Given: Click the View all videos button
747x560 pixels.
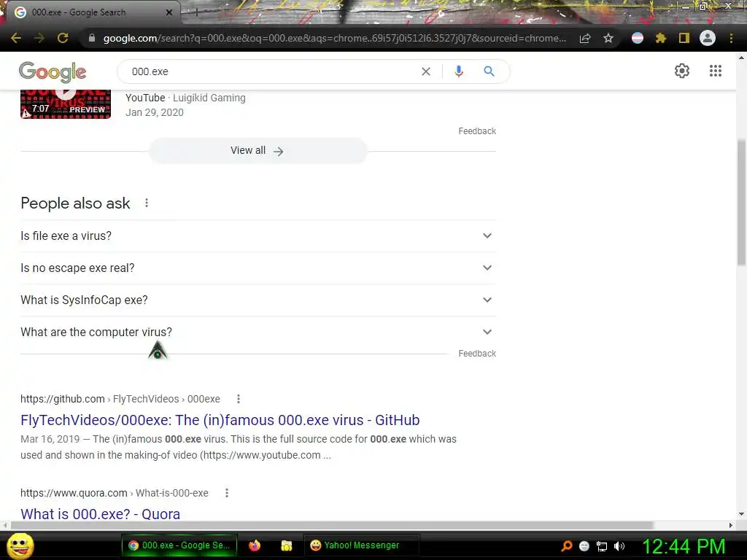Looking at the screenshot, I should pyautogui.click(x=258, y=151).
